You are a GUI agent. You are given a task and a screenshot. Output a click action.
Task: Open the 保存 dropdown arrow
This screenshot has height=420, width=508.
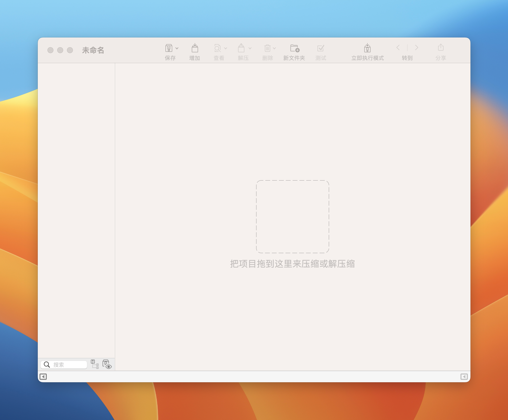(x=177, y=48)
